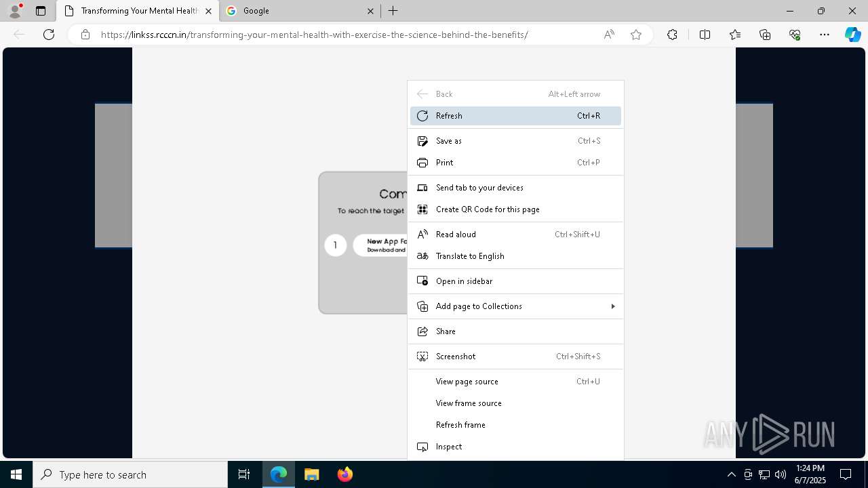This screenshot has width=868, height=488.
Task: Open the Extensions puzzle icon
Action: (x=672, y=35)
